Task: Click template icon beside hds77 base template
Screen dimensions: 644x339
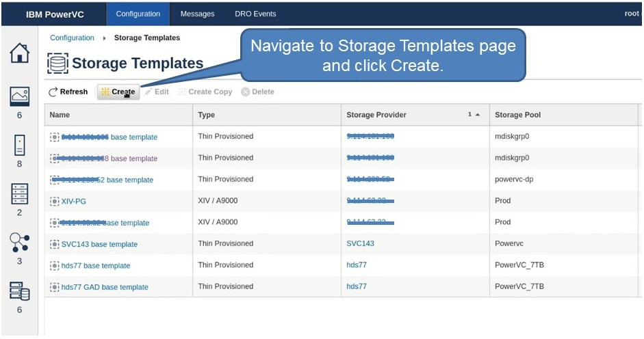Action: 54,266
